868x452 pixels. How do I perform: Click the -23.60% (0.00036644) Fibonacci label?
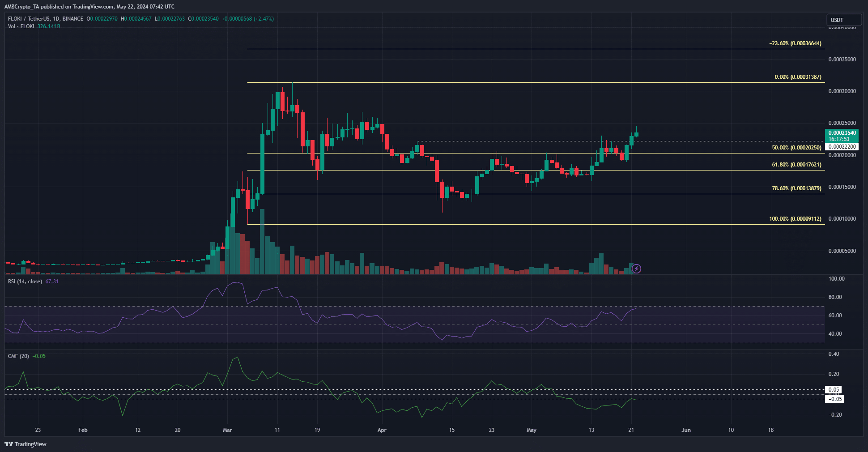795,43
